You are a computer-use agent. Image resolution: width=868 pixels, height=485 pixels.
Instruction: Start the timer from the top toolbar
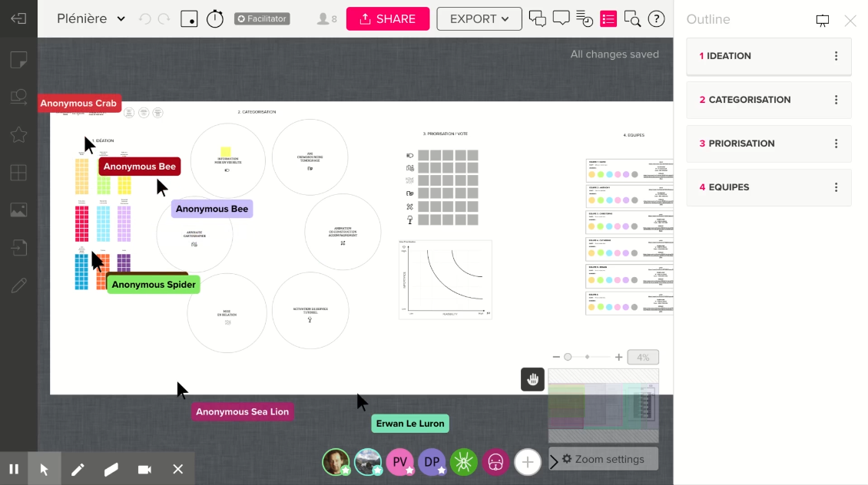point(215,19)
